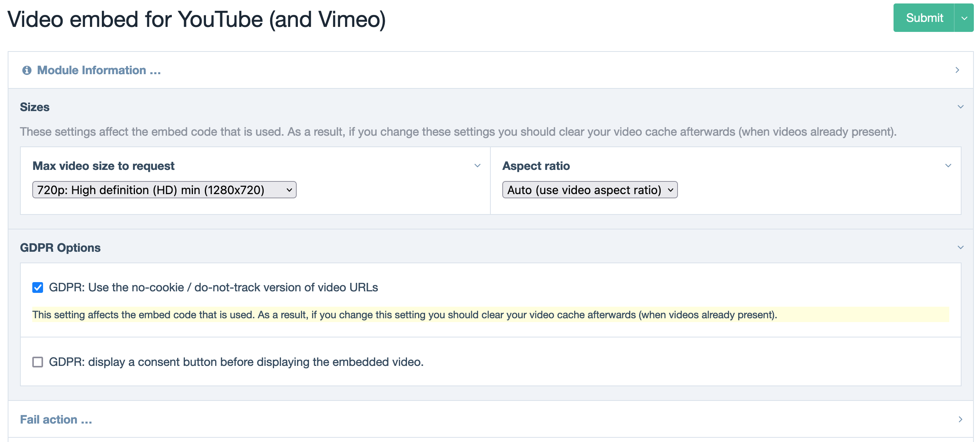Expand Module Information with right chevron
This screenshot has width=980, height=442.
[x=957, y=70]
